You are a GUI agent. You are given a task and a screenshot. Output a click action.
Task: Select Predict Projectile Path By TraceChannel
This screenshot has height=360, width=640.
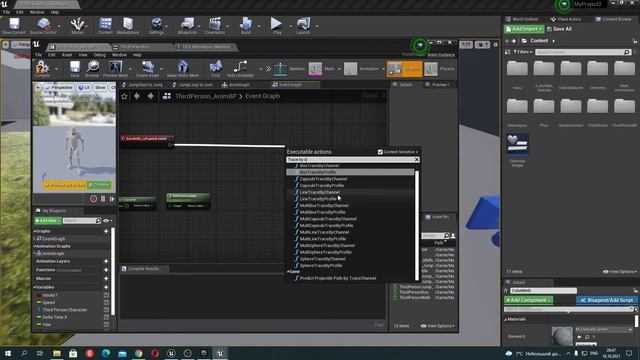pos(338,278)
